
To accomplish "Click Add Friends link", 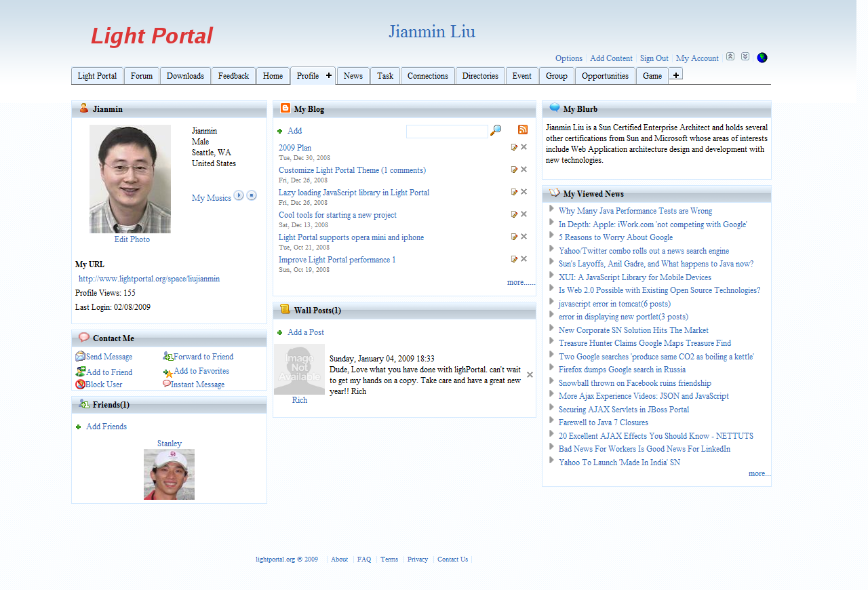I will (106, 427).
